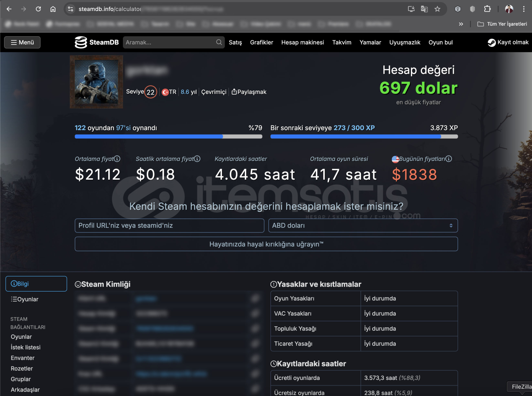Open Oyunlar Steam link in sidebar
This screenshot has width=532, height=396.
21,337
